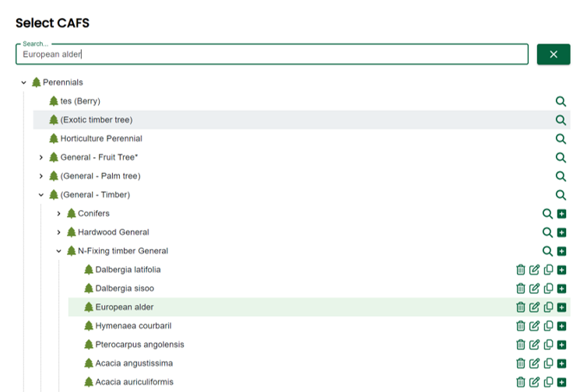Viewport: 587px width, 392px height.
Task: Collapse the (General - Timber) node
Action: (x=41, y=195)
